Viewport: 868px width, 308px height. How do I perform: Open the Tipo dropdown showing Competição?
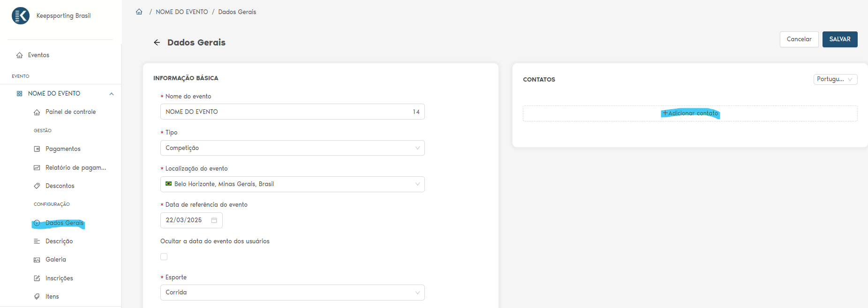(292, 148)
